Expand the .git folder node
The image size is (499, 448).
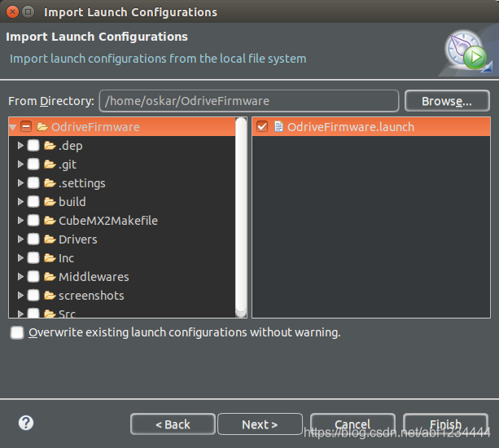(x=20, y=165)
